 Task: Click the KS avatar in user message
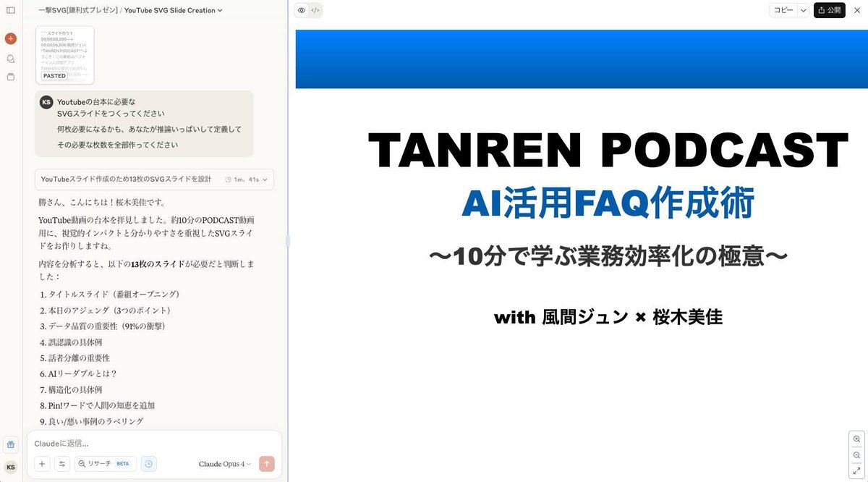click(x=46, y=102)
